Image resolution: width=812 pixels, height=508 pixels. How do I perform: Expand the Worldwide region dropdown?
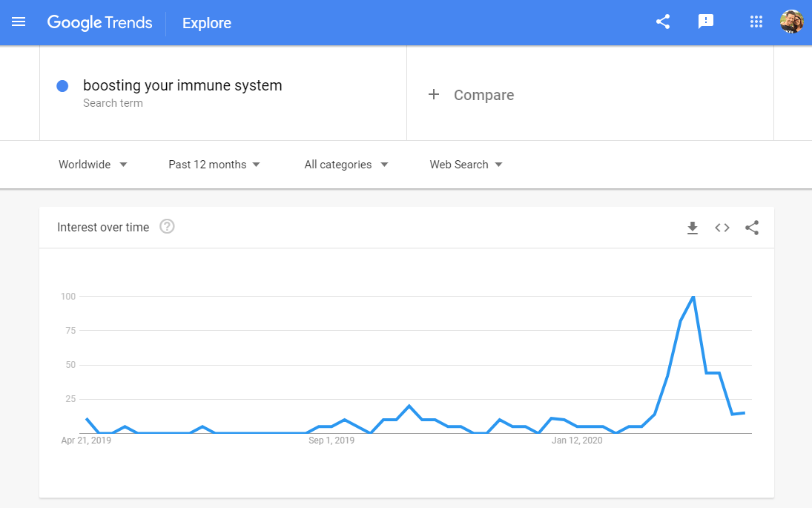(93, 165)
